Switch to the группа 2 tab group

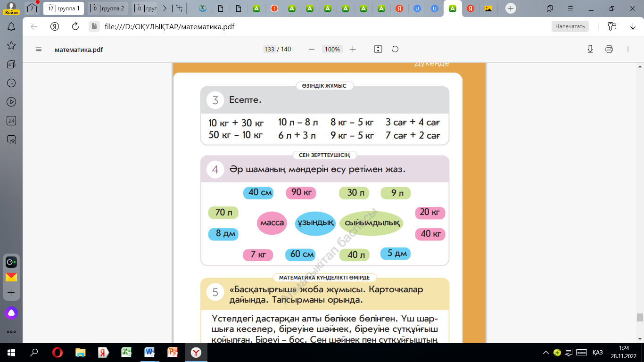coord(108,8)
